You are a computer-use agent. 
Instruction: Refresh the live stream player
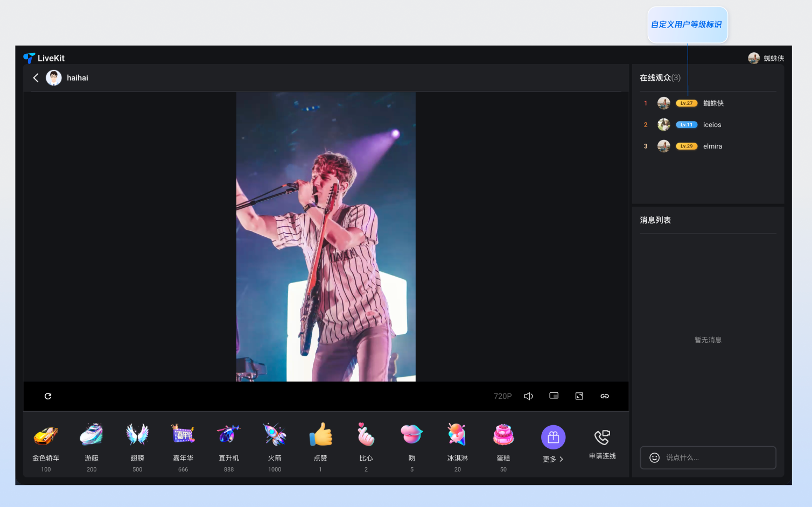48,396
